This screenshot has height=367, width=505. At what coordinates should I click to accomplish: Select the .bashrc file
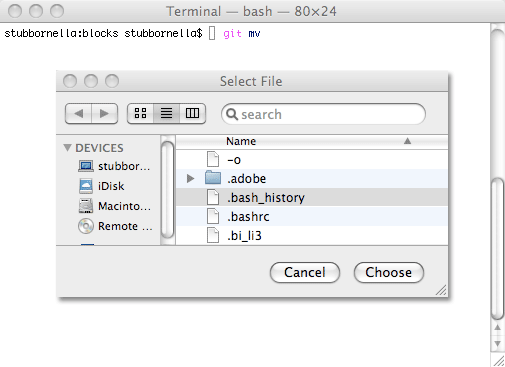pos(312,217)
